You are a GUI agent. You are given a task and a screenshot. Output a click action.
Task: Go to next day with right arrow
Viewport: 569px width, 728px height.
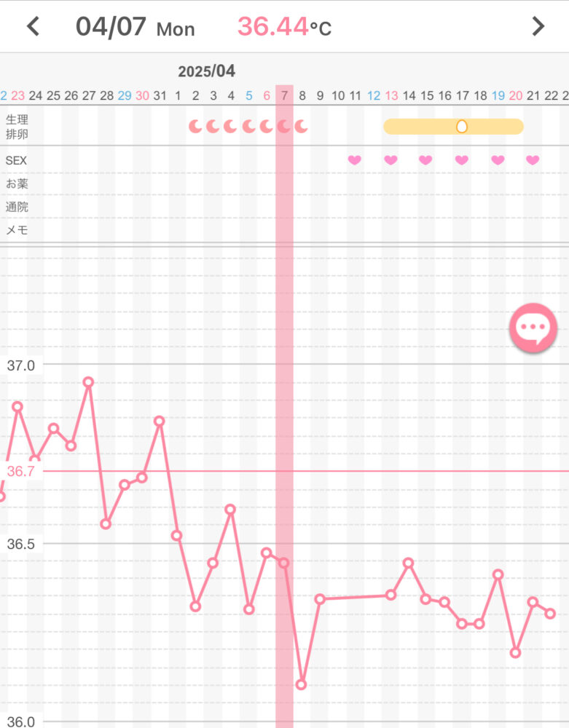tap(538, 26)
